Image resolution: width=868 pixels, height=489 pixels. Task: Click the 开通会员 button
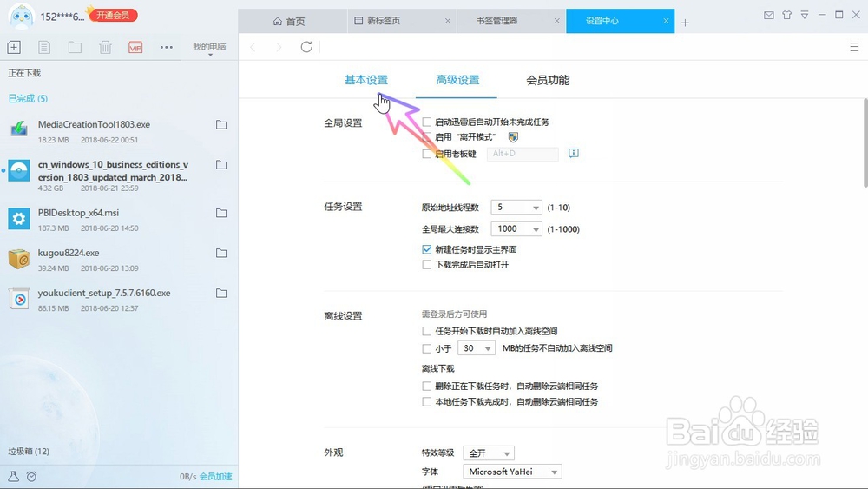[113, 15]
